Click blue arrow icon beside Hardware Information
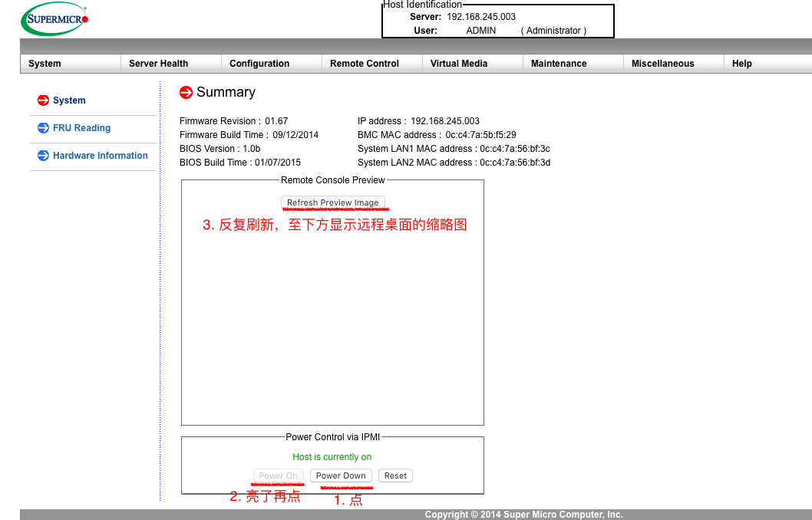The width and height of the screenshot is (812, 520). point(43,156)
